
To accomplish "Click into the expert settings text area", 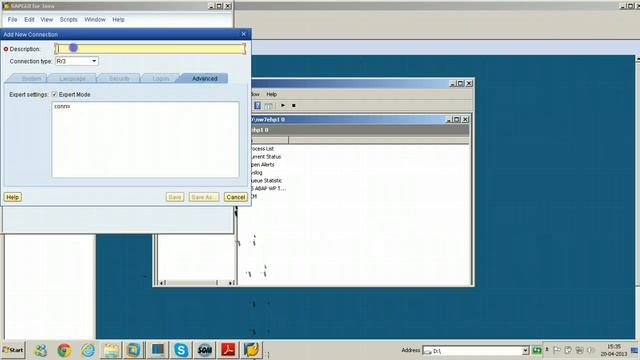I will click(145, 140).
